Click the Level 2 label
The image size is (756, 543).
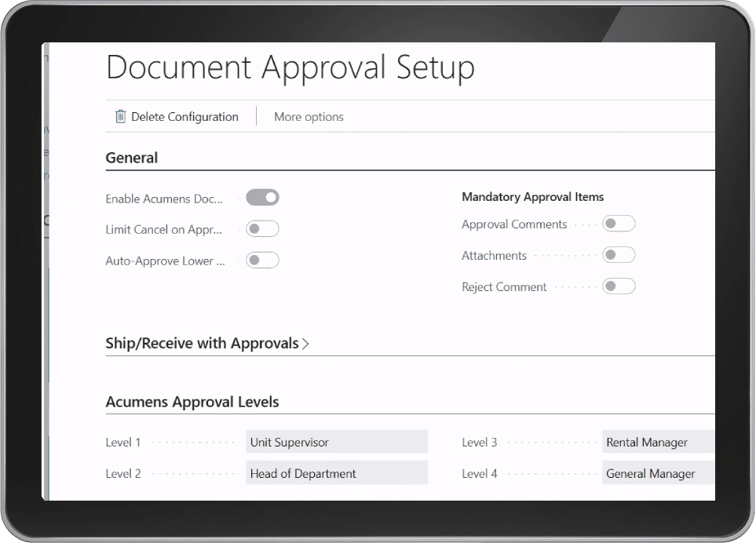(x=123, y=474)
